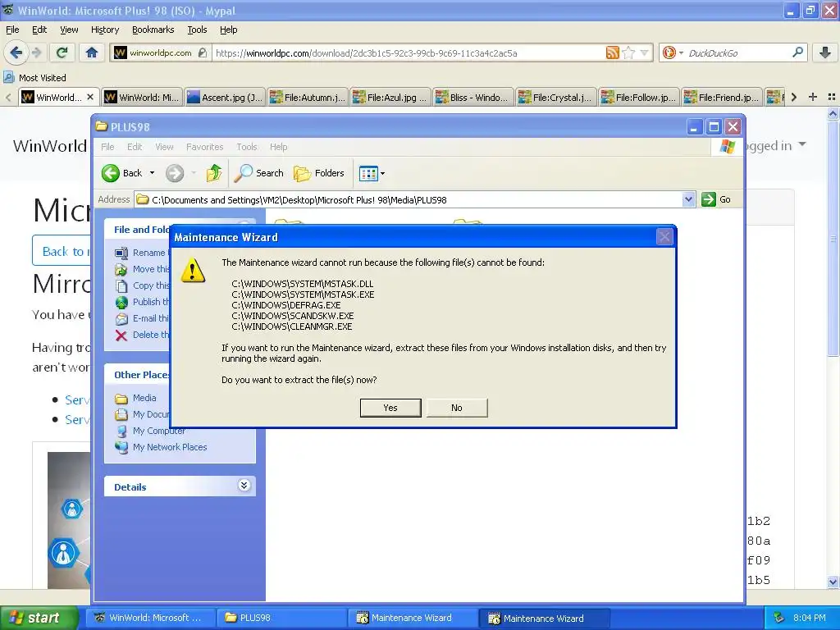Reload the page with the refresh icon

pos(62,52)
